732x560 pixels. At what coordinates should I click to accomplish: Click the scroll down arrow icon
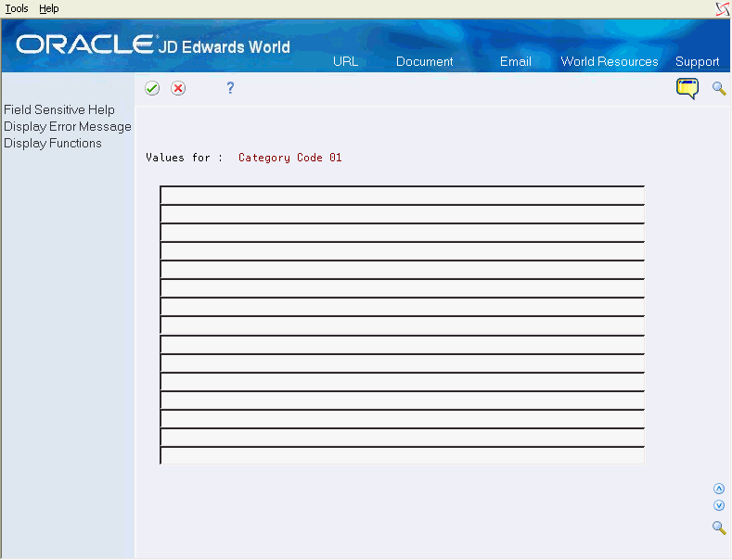click(719, 505)
